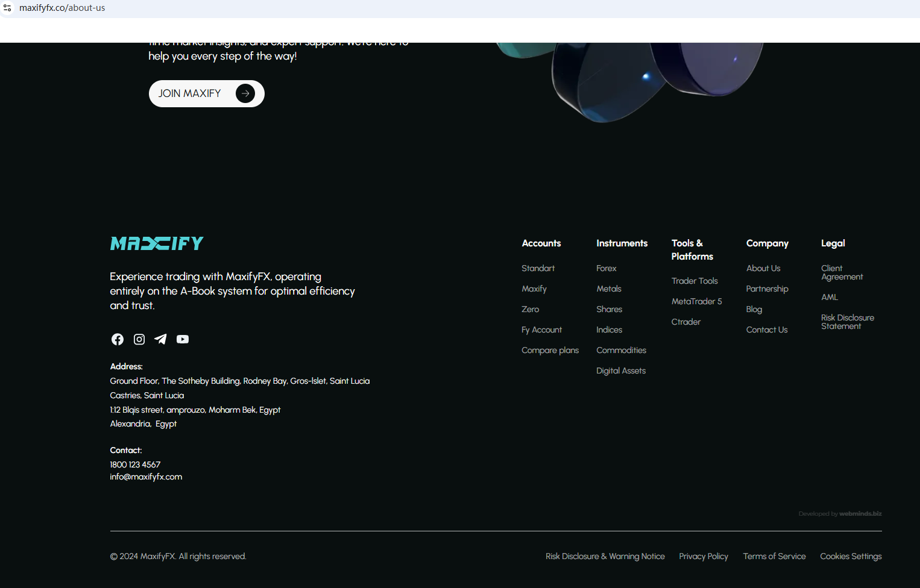Viewport: 920px width, 588px height.
Task: Open the Privacy Policy link
Action: pos(704,556)
